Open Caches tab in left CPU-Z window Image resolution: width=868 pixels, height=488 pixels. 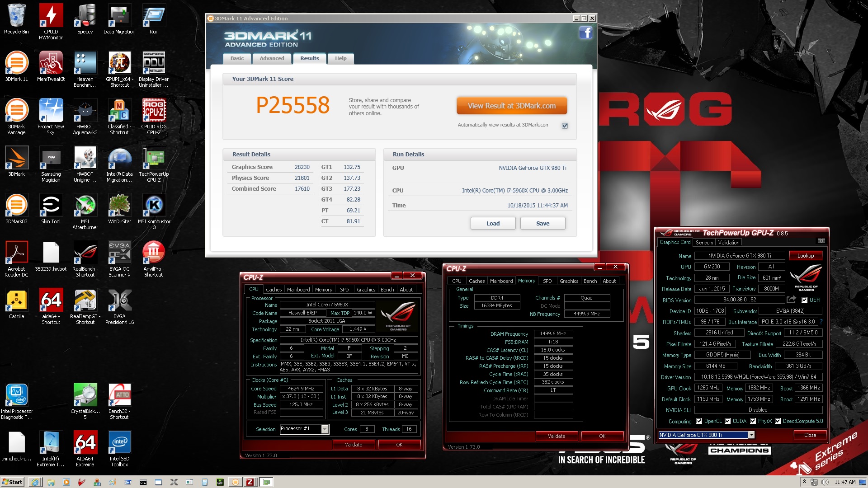[x=274, y=290]
